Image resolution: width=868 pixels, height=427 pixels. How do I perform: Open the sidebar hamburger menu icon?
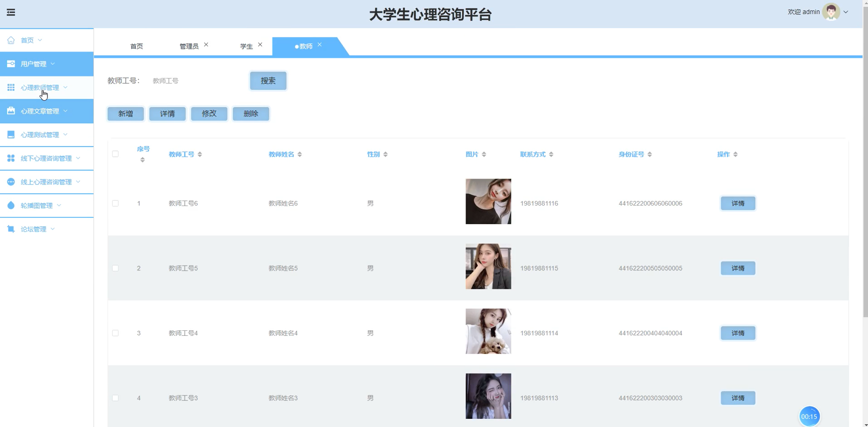coord(11,12)
